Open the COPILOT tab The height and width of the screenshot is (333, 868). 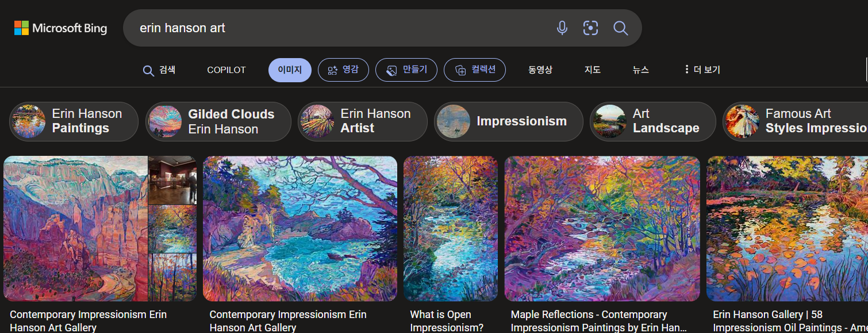pyautogui.click(x=226, y=70)
